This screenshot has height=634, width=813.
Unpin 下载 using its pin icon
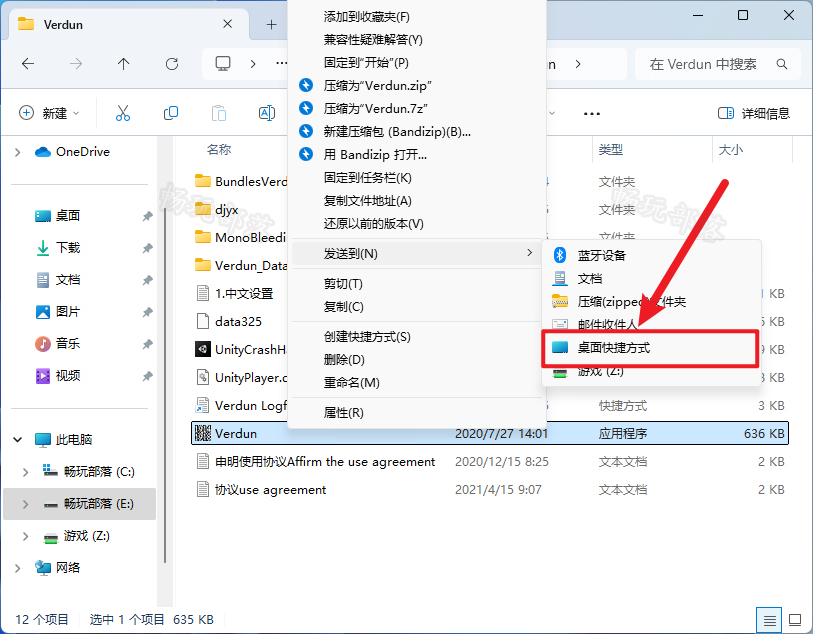pos(148,248)
